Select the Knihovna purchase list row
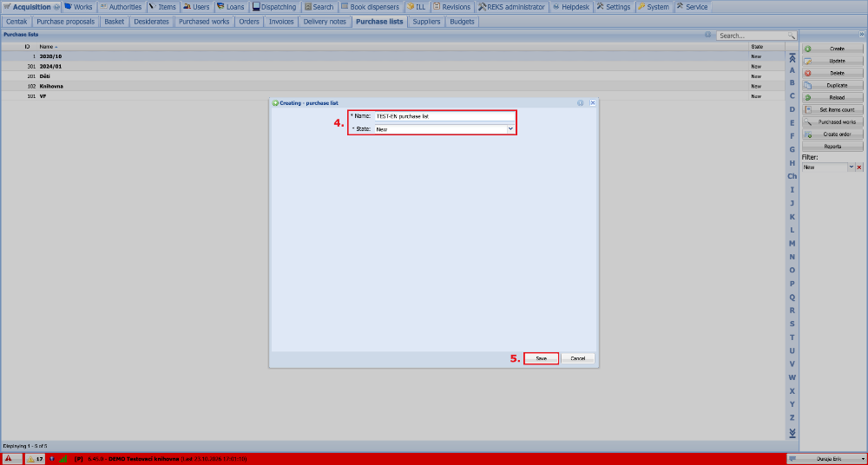 pyautogui.click(x=392, y=87)
